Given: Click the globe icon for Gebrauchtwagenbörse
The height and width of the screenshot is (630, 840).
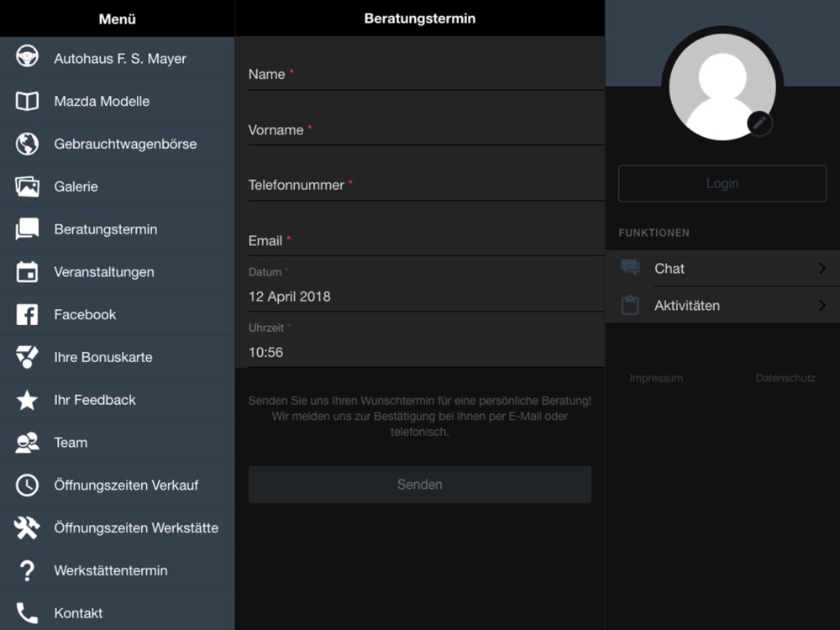Looking at the screenshot, I should pyautogui.click(x=28, y=144).
